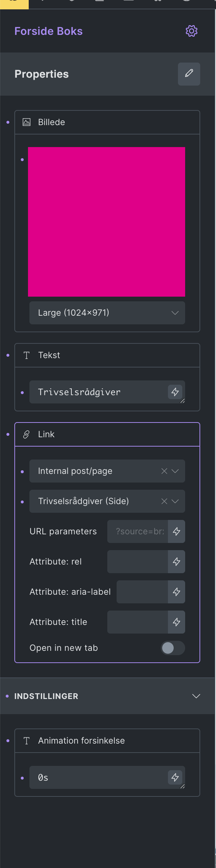Click the bolt icon beside Attribute: rel
Image resolution: width=216 pixels, height=868 pixels.
point(177,561)
